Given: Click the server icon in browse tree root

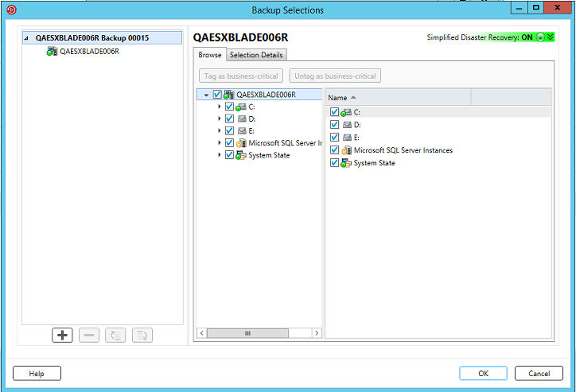Looking at the screenshot, I should click(228, 95).
